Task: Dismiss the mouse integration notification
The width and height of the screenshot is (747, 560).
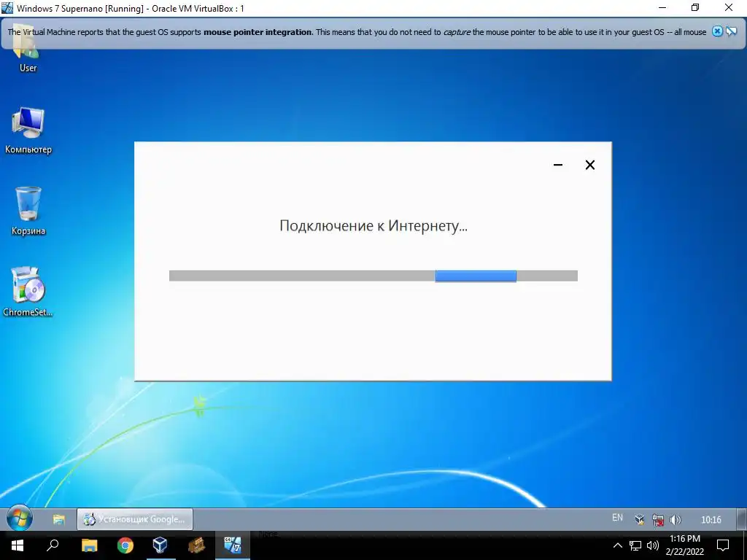Action: (x=717, y=31)
